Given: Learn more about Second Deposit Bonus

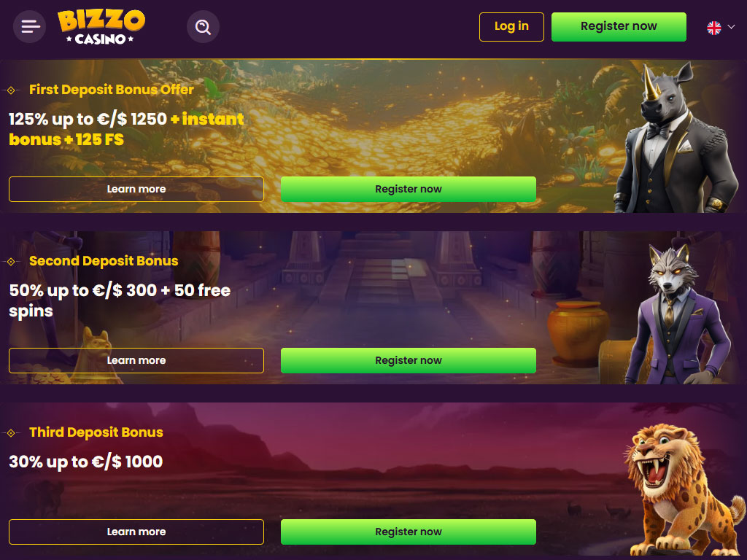Looking at the screenshot, I should [136, 360].
